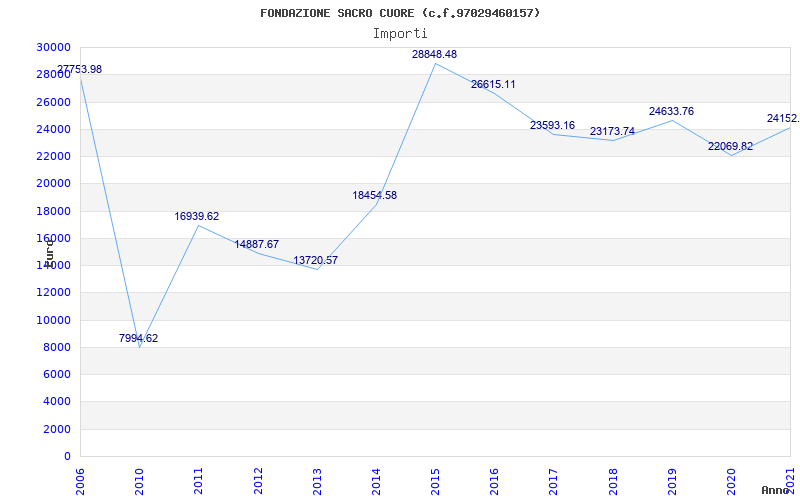Click y-axis tick 0
The width and height of the screenshot is (800, 500).
67,456
